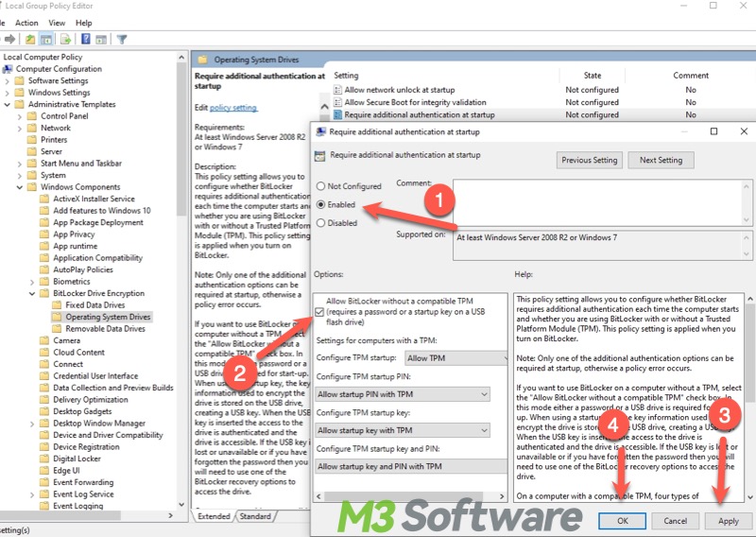Screen dimensions: 756x537
Task: Click the Previous Setting button
Action: (x=589, y=160)
